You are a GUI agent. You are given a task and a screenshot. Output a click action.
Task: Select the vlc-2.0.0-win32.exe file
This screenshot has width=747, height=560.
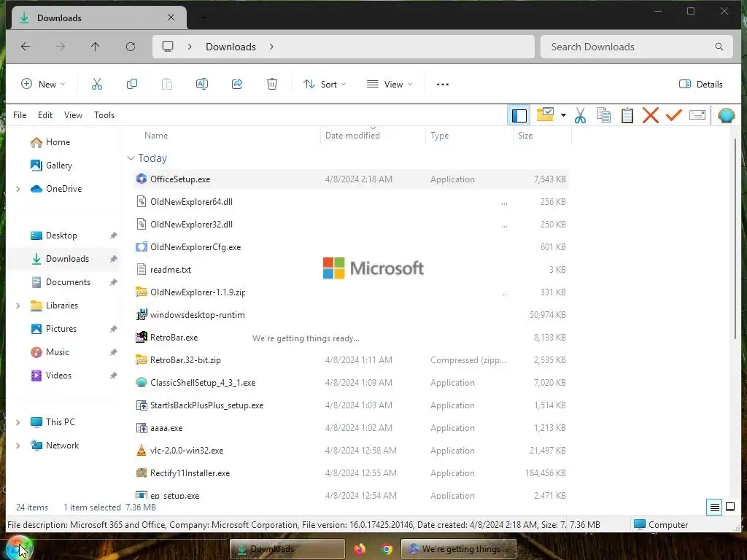(x=352, y=450)
